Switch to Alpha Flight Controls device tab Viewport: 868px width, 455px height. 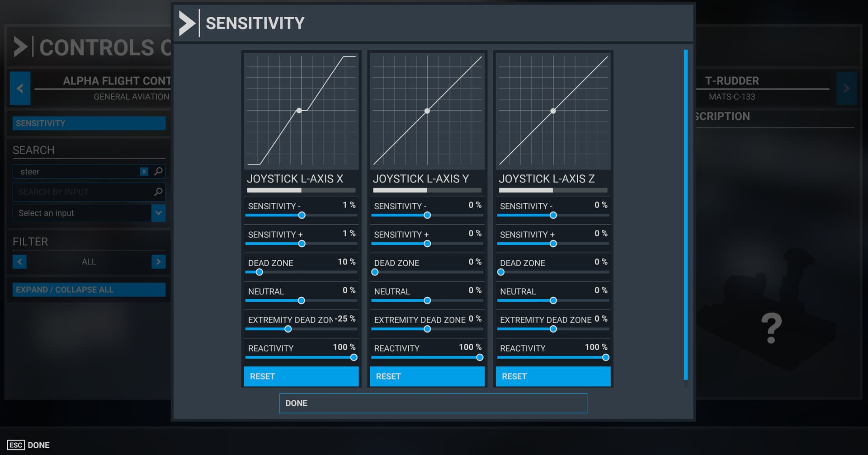point(117,81)
